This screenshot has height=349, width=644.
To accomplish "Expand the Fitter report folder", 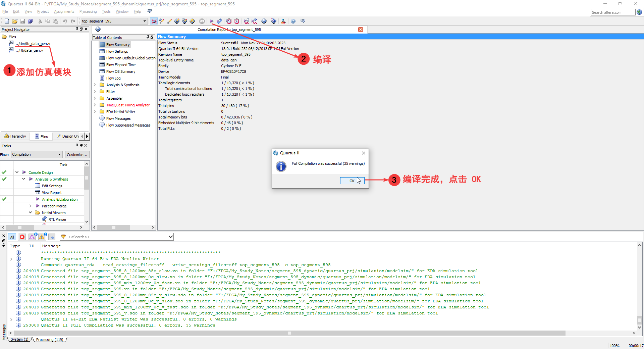I will 95,92.
